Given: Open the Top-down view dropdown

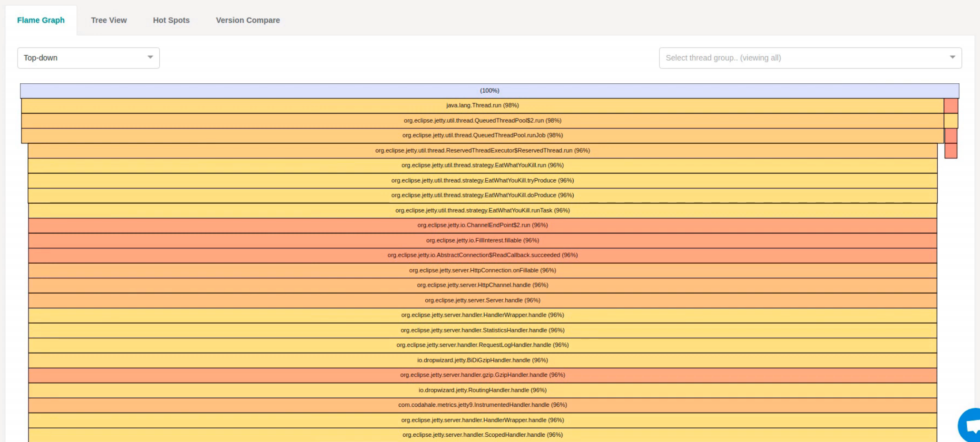Looking at the screenshot, I should click(x=88, y=58).
